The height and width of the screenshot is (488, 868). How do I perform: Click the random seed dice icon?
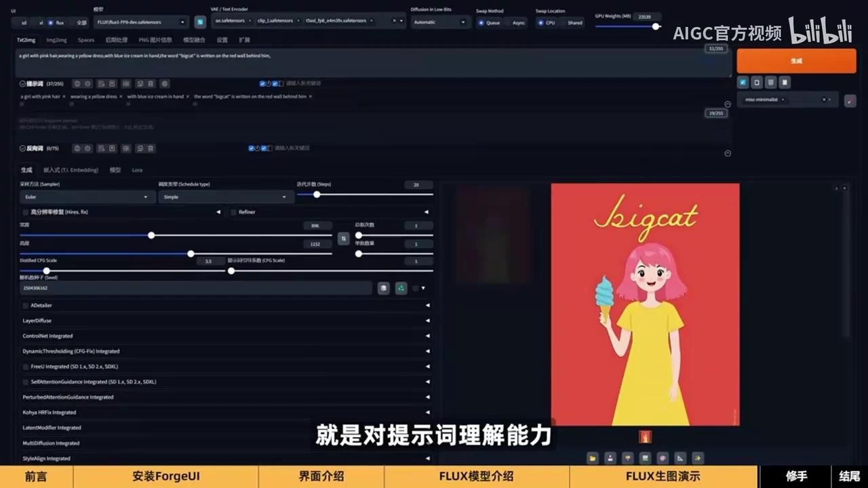(x=384, y=288)
